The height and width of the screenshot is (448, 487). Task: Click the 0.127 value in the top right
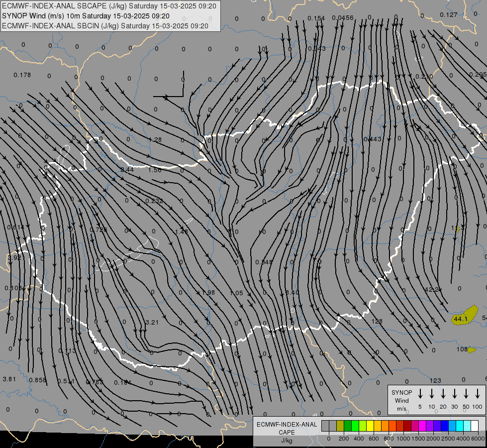pyautogui.click(x=449, y=14)
